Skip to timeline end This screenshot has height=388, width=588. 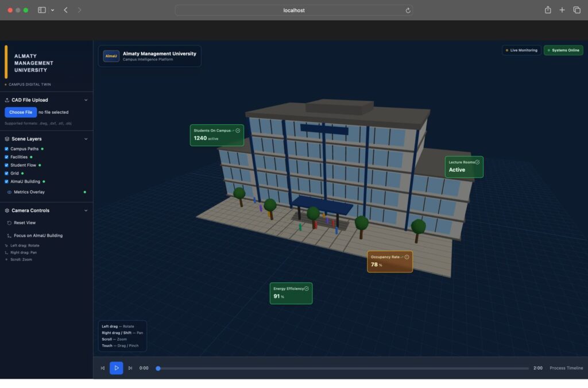pyautogui.click(x=130, y=368)
